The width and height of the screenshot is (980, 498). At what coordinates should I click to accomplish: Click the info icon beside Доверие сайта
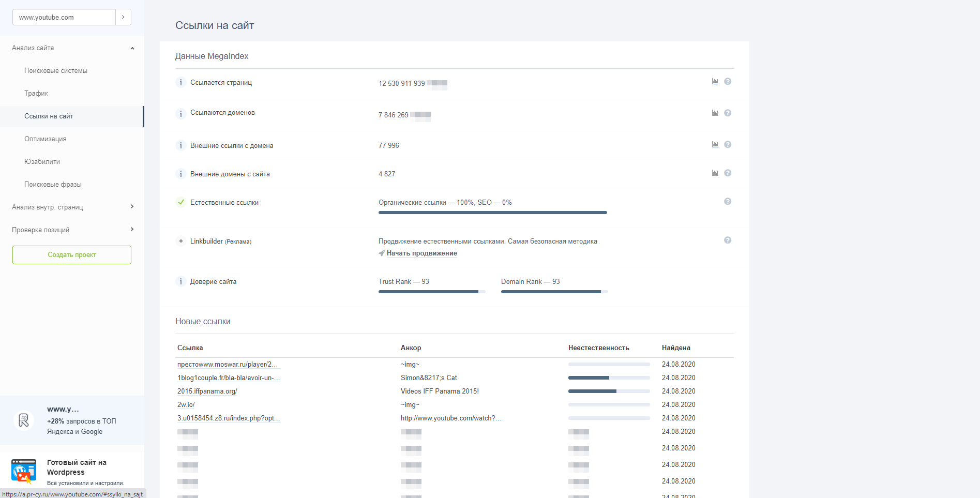click(180, 281)
